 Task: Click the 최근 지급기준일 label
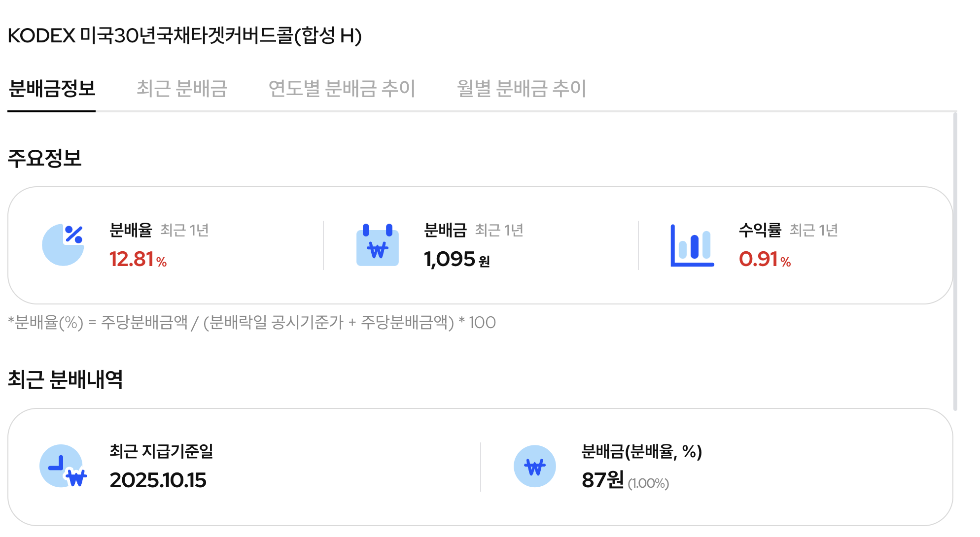tap(161, 451)
